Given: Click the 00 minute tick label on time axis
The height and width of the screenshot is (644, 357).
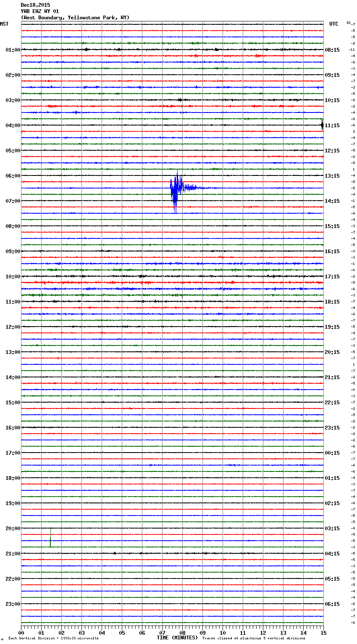Looking at the screenshot, I should click(x=21, y=633).
